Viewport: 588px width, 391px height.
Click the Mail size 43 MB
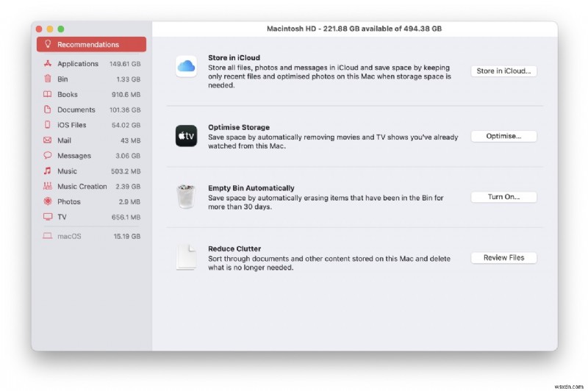tap(131, 140)
